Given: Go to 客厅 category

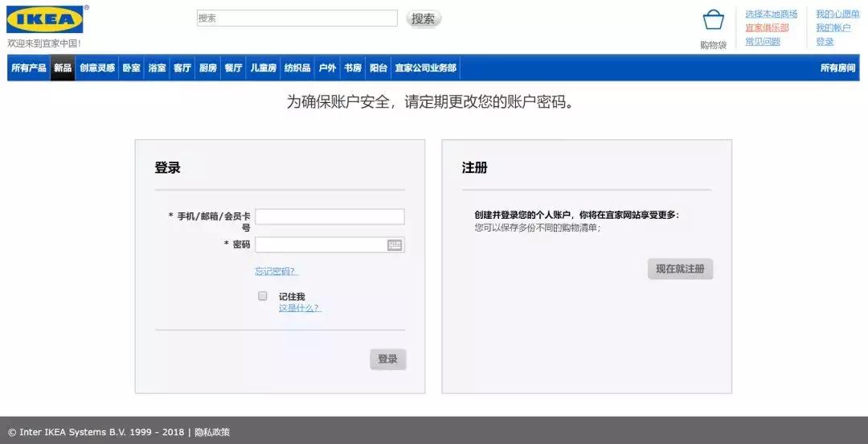Looking at the screenshot, I should point(182,68).
